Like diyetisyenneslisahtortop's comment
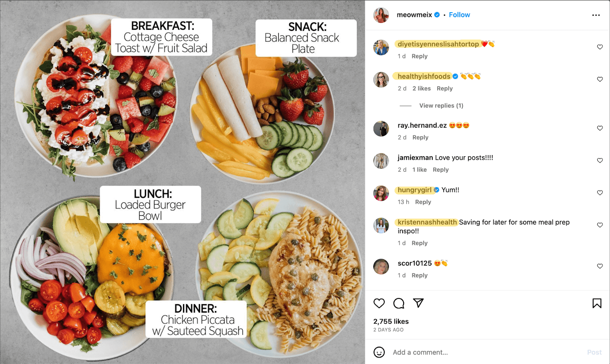Image resolution: width=610 pixels, height=364 pixels. tap(600, 47)
